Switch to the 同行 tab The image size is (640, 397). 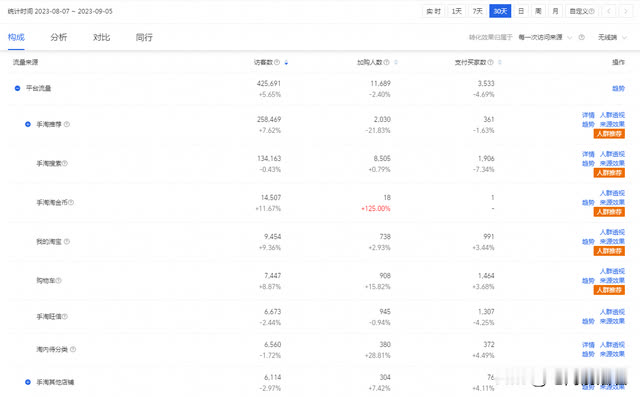tap(144, 37)
